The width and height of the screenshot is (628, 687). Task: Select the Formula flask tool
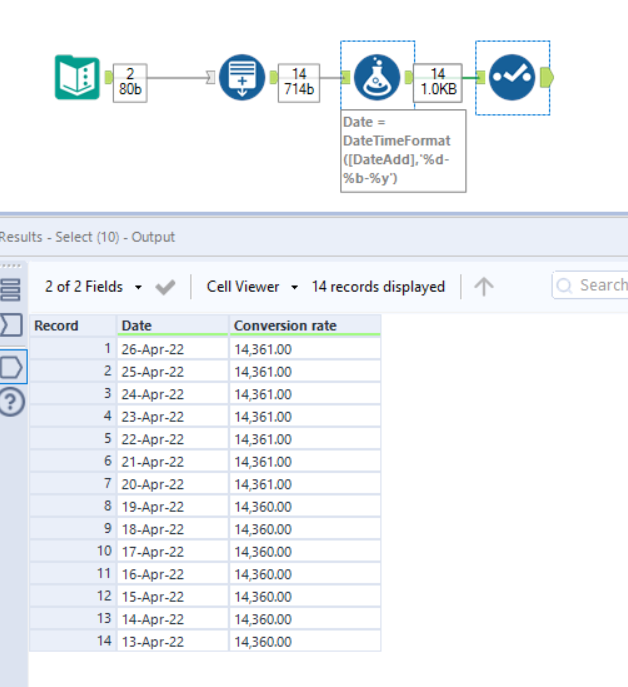click(x=377, y=77)
